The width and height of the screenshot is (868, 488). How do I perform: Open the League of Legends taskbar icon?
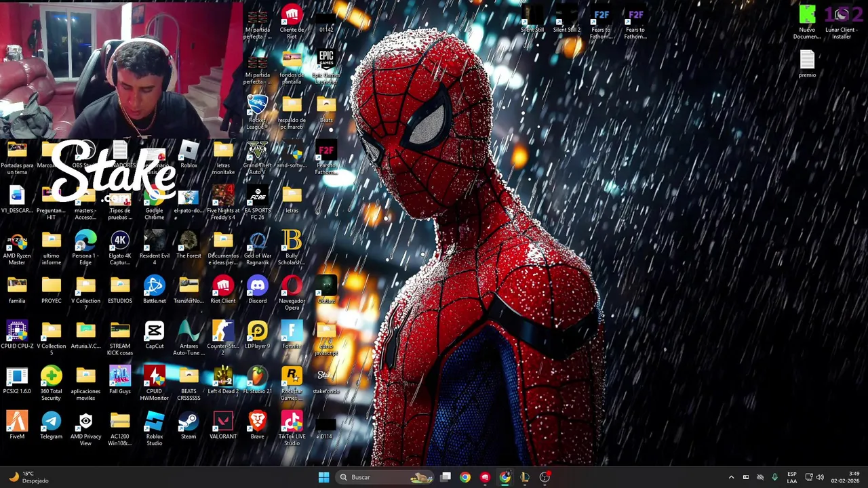(525, 477)
